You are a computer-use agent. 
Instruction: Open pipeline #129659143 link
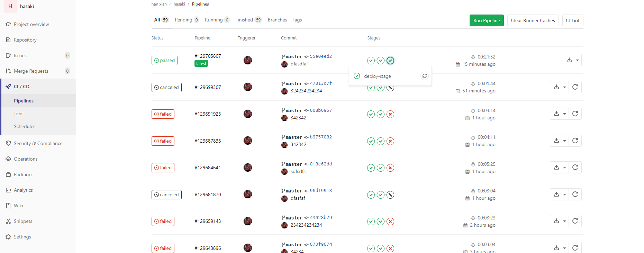click(208, 221)
